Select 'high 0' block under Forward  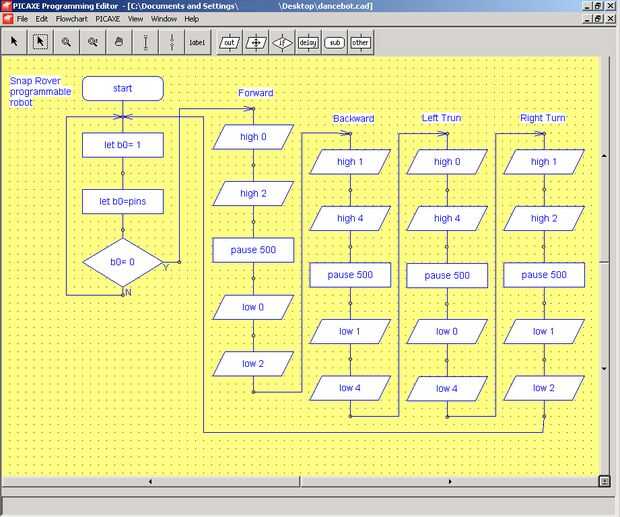[253, 137]
